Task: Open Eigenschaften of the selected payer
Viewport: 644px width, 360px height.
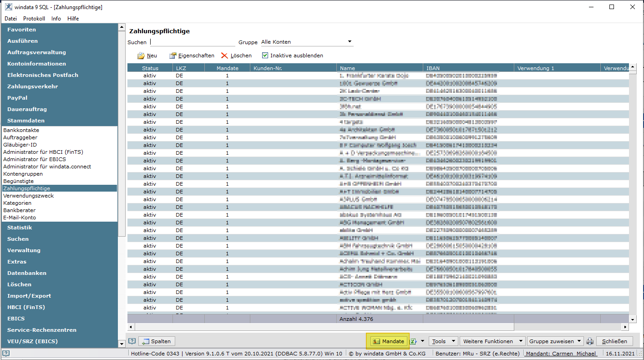Action: 192,56
